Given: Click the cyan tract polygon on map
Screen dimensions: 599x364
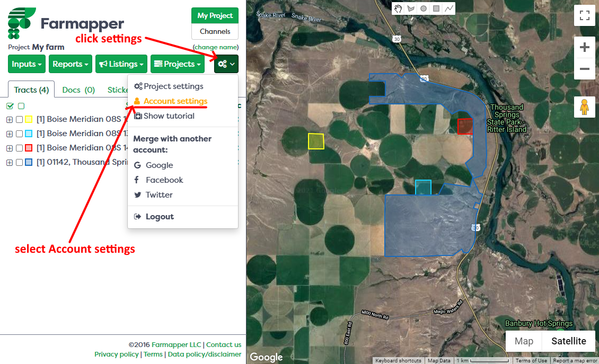Looking at the screenshot, I should 423,187.
